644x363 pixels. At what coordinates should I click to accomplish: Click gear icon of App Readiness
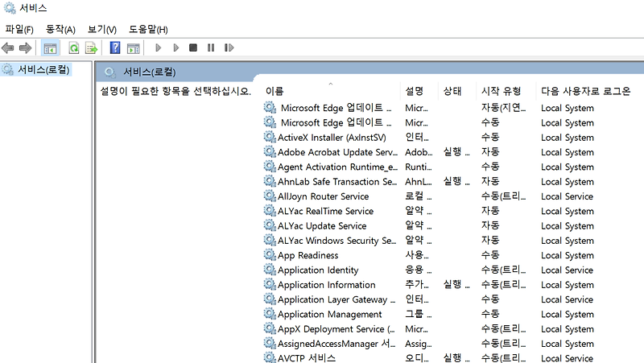[x=270, y=255]
